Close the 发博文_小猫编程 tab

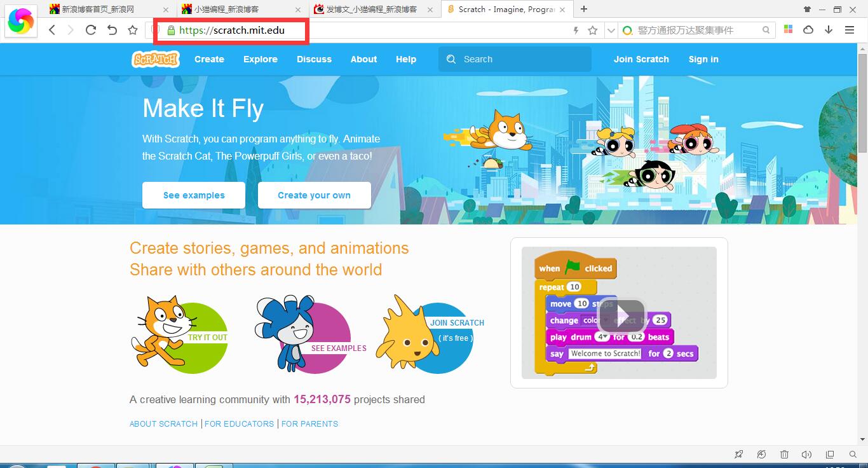click(x=431, y=10)
